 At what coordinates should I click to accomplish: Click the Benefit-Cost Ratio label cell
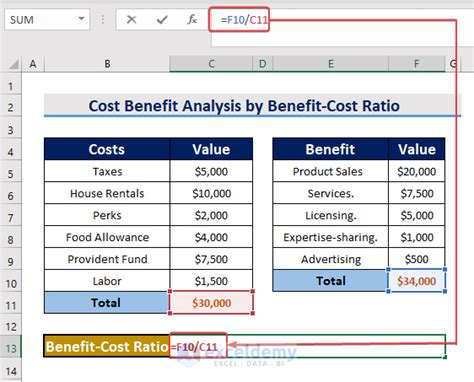(107, 346)
